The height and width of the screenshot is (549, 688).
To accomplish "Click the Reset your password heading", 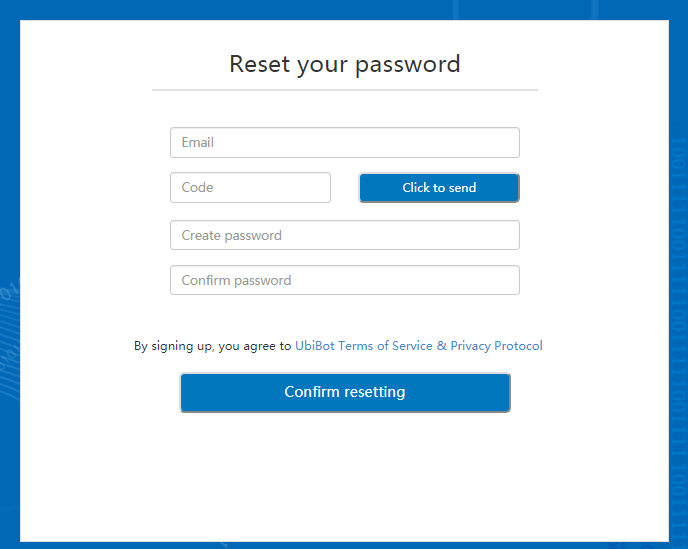I will tap(345, 64).
